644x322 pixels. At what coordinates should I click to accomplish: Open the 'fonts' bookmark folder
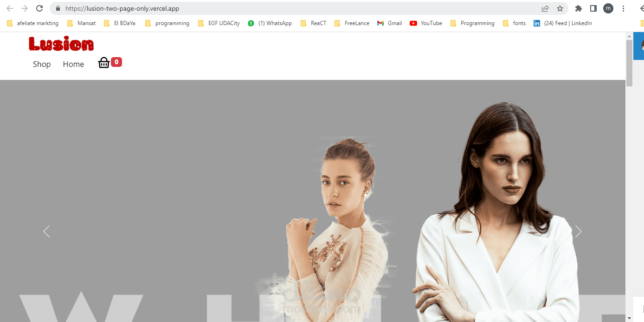pyautogui.click(x=514, y=23)
